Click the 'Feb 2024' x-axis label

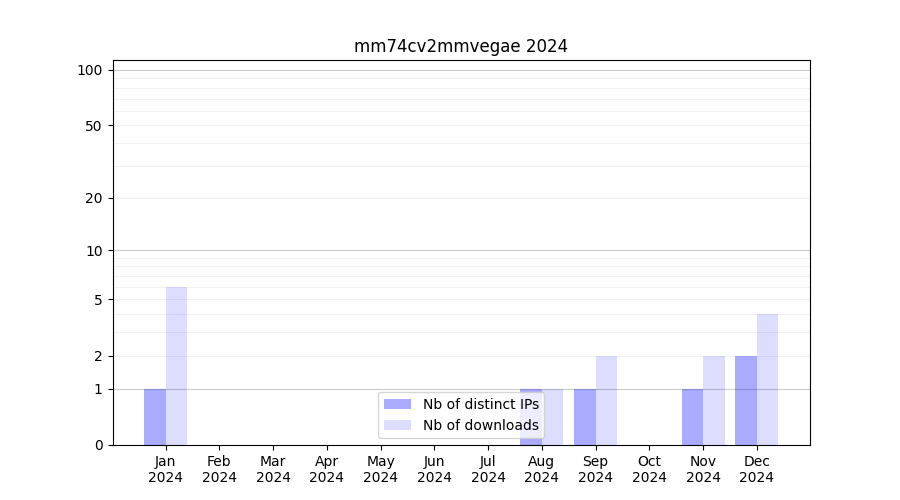pos(219,469)
